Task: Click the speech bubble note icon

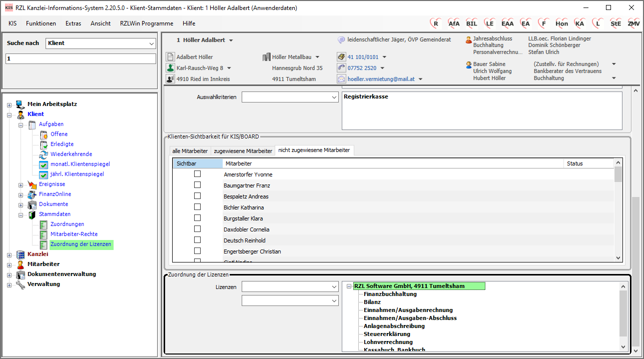Action: pos(341,40)
